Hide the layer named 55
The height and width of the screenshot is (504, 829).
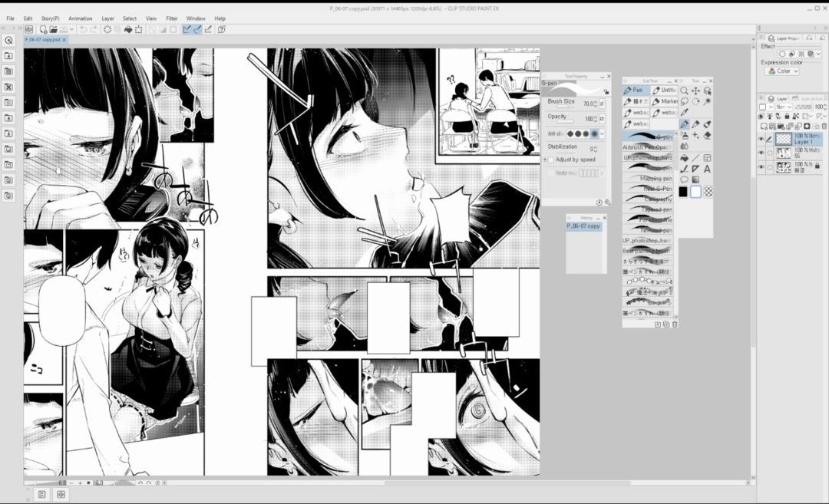pyautogui.click(x=761, y=152)
